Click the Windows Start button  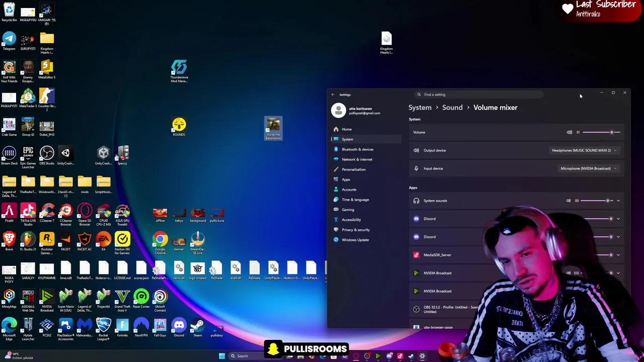pos(221,356)
